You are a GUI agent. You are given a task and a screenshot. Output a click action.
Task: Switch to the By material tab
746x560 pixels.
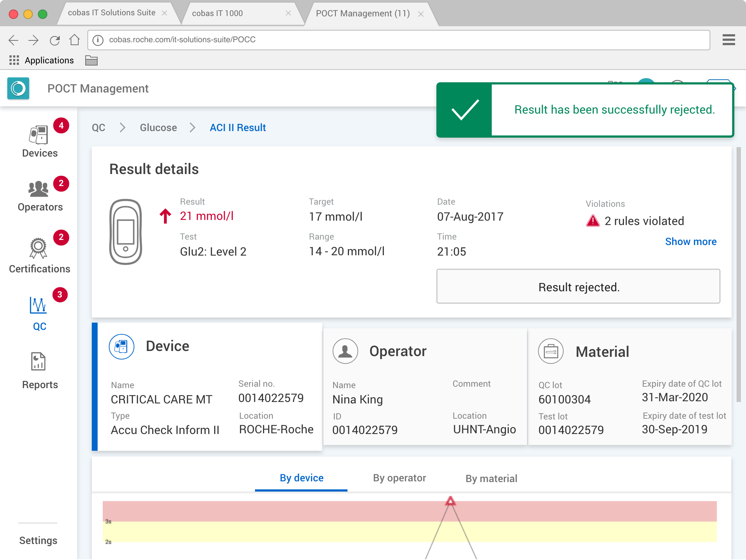click(491, 478)
